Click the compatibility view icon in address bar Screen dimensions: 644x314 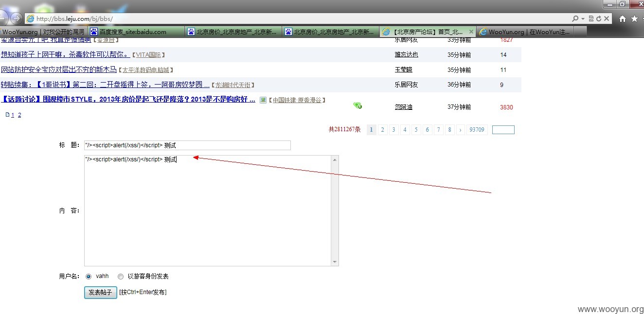pos(591,18)
